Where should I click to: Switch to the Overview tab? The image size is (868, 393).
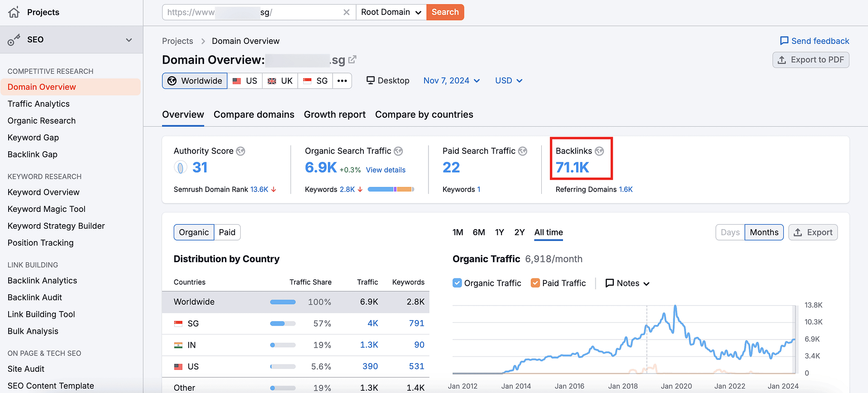click(183, 115)
